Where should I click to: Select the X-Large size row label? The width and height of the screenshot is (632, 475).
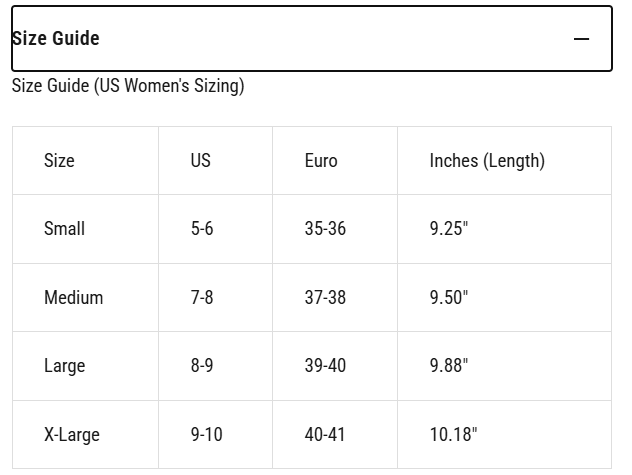coord(72,435)
